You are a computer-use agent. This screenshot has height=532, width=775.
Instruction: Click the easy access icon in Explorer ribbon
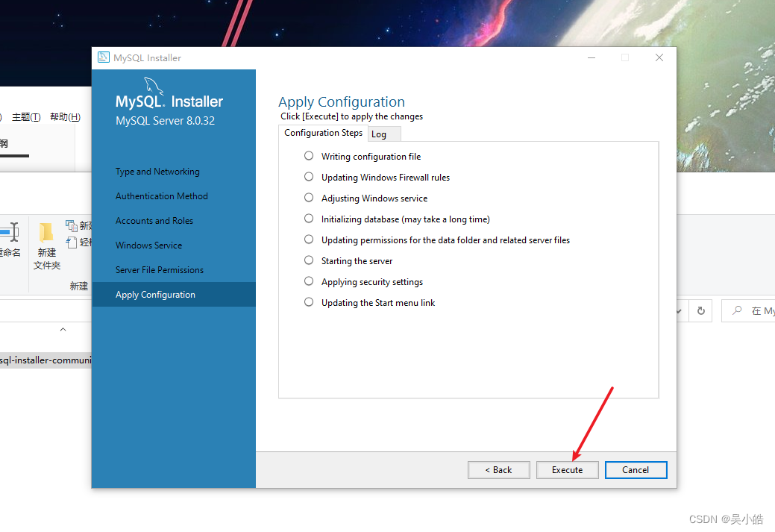(72, 242)
